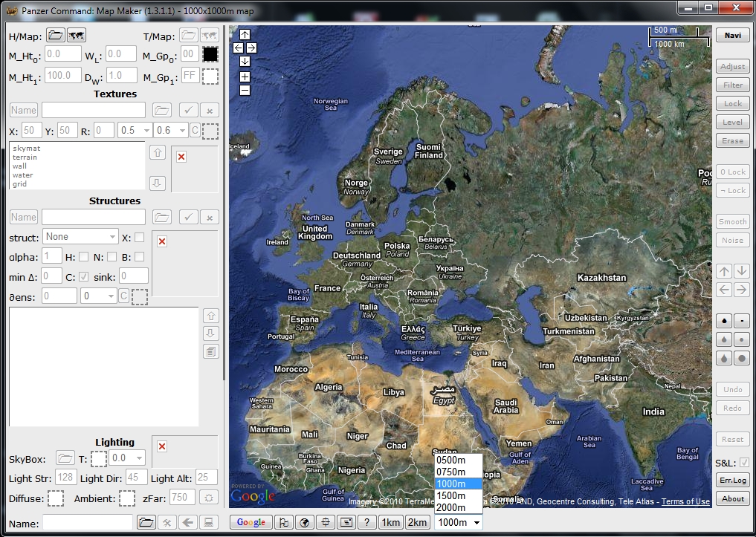Select the small black drop brush
Image resolution: width=756 pixels, height=537 pixels.
[724, 321]
